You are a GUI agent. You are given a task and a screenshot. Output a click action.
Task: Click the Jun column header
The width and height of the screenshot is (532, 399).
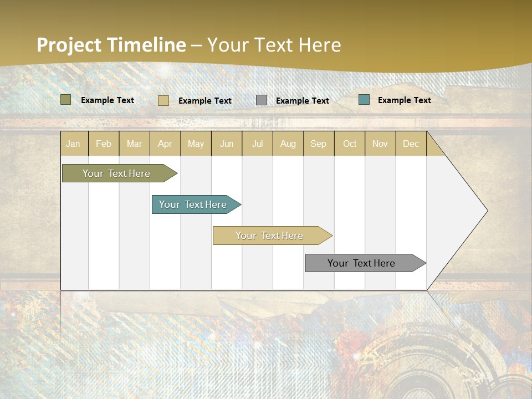227,144
